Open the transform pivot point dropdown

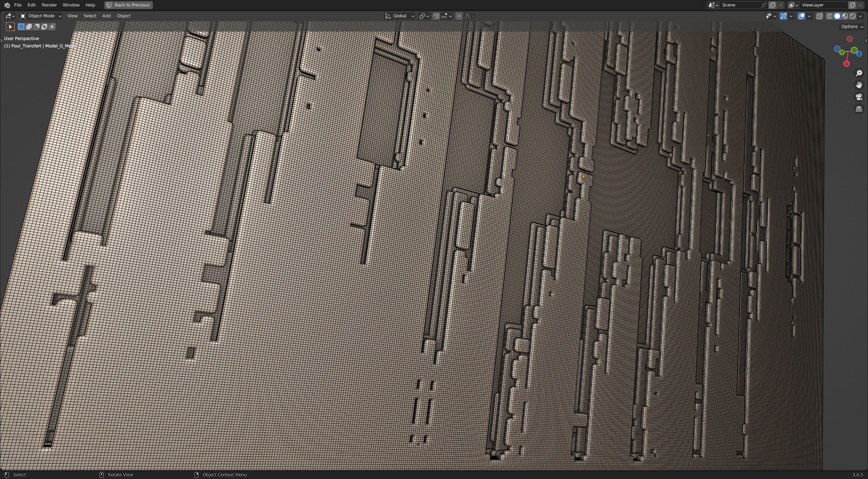(424, 16)
